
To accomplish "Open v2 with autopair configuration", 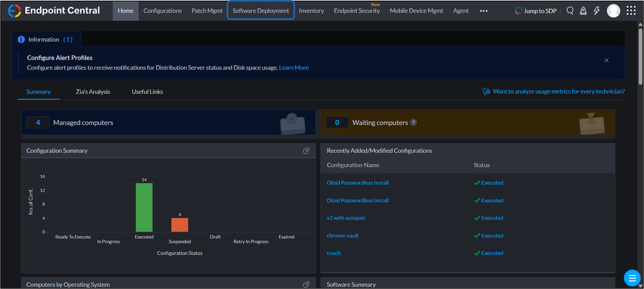I will click(x=346, y=218).
